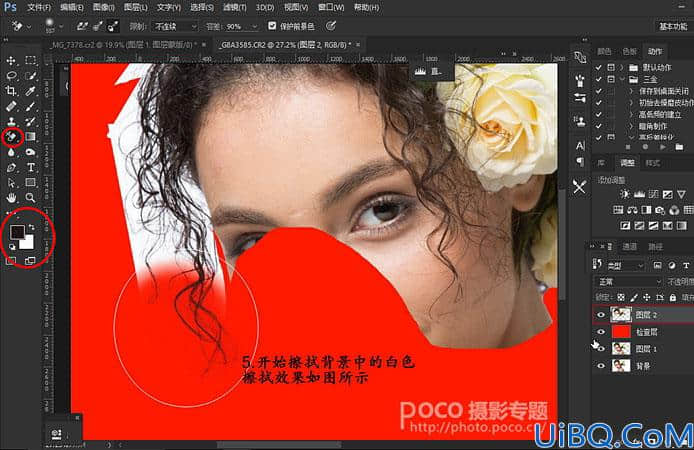Click Sampling: Continuous icon in options bar
This screenshot has height=450, width=694.
(81, 27)
